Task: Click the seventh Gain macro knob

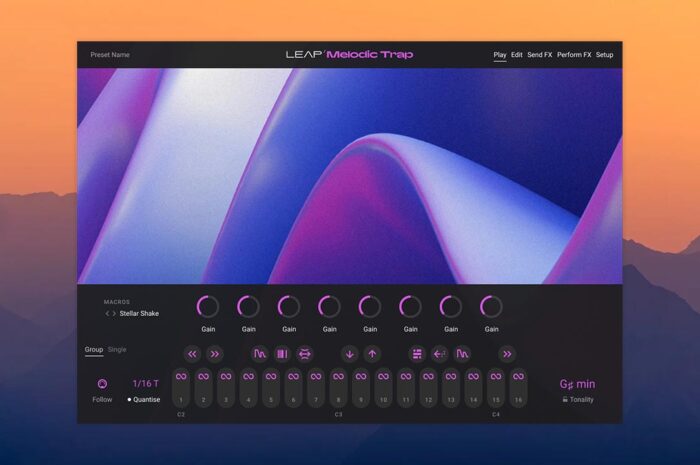Action: pyautogui.click(x=451, y=307)
